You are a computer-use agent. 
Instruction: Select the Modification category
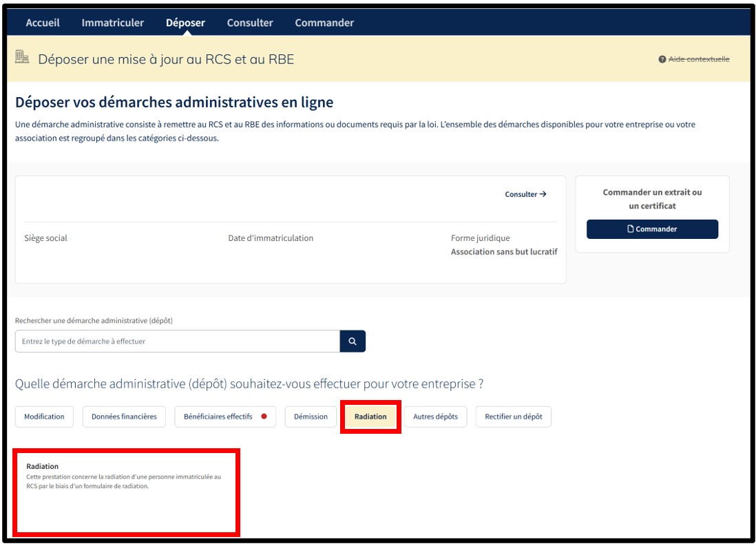(44, 417)
